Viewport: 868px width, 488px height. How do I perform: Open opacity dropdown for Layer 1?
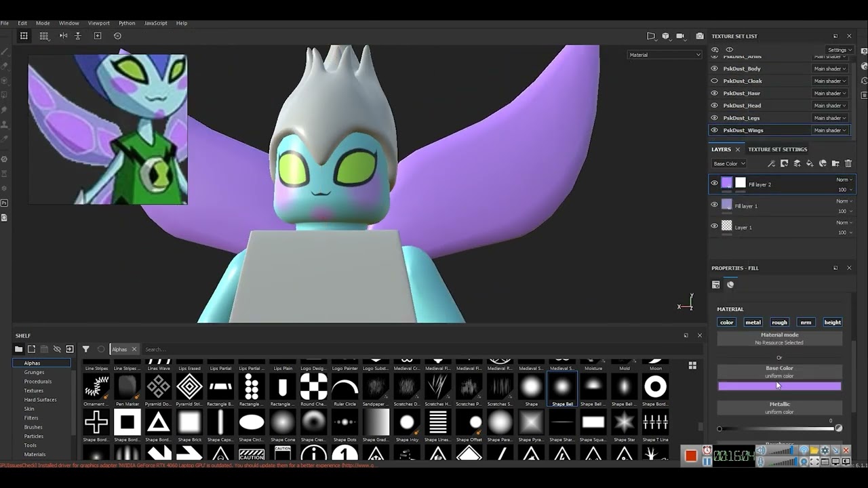(x=845, y=232)
